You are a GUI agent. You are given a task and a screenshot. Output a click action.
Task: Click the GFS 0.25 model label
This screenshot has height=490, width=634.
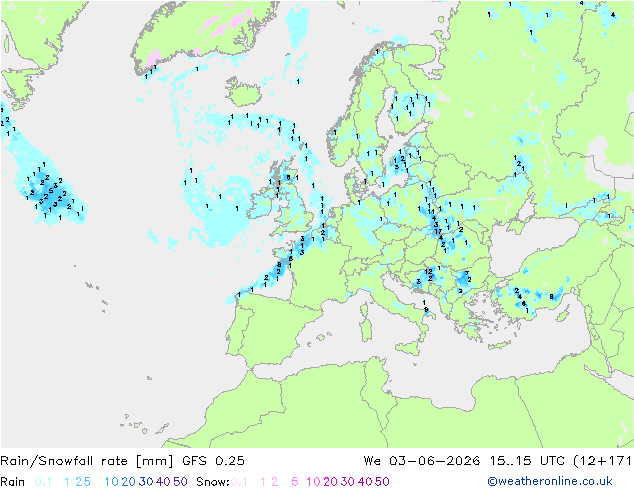pyautogui.click(x=213, y=460)
